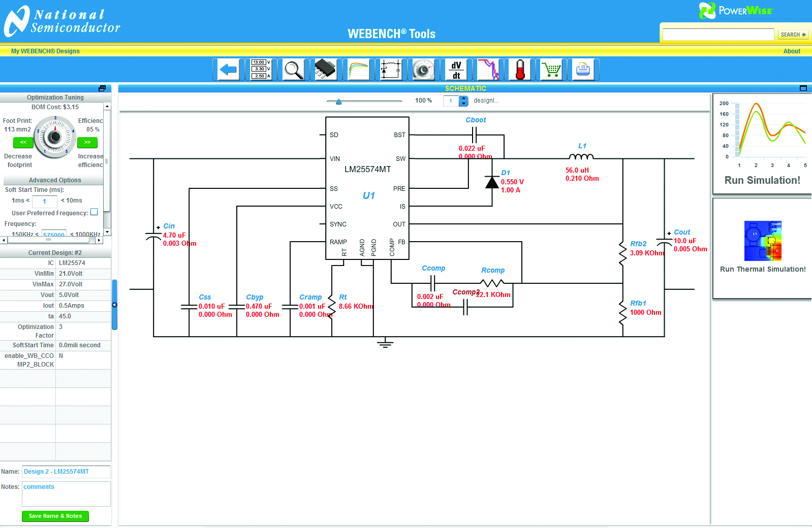Focus the Frequency 575000 input field

point(54,234)
